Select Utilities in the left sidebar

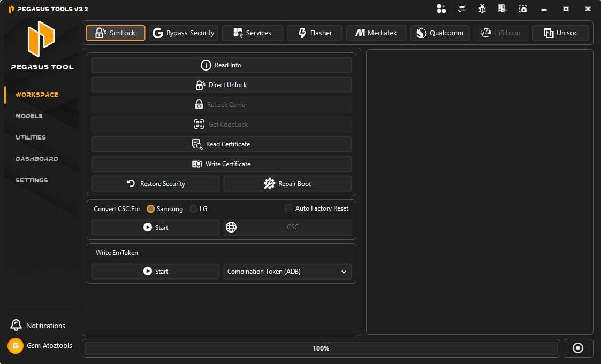point(31,137)
